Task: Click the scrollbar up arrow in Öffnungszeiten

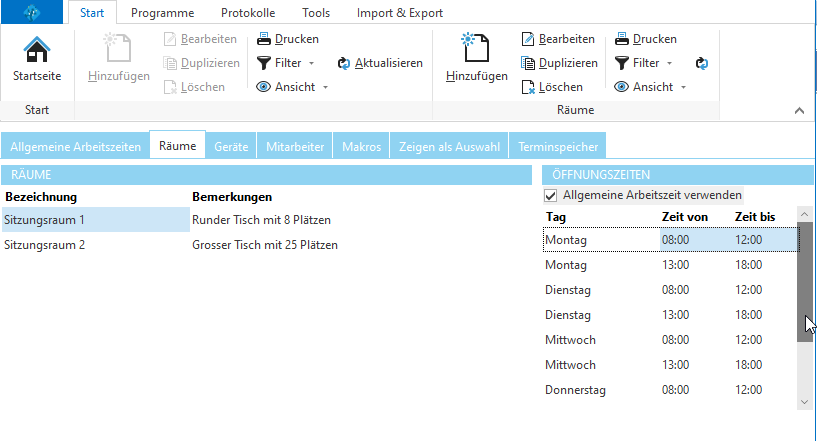Action: pyautogui.click(x=804, y=214)
